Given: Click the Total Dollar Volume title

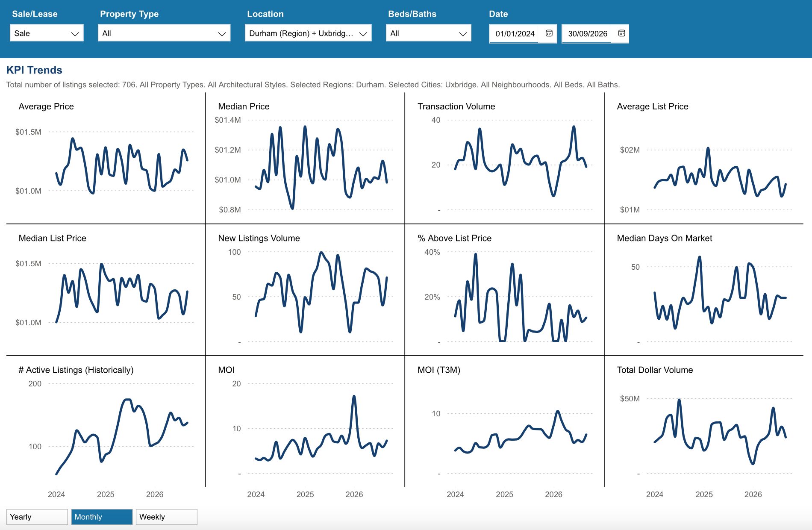Looking at the screenshot, I should pyautogui.click(x=655, y=370).
